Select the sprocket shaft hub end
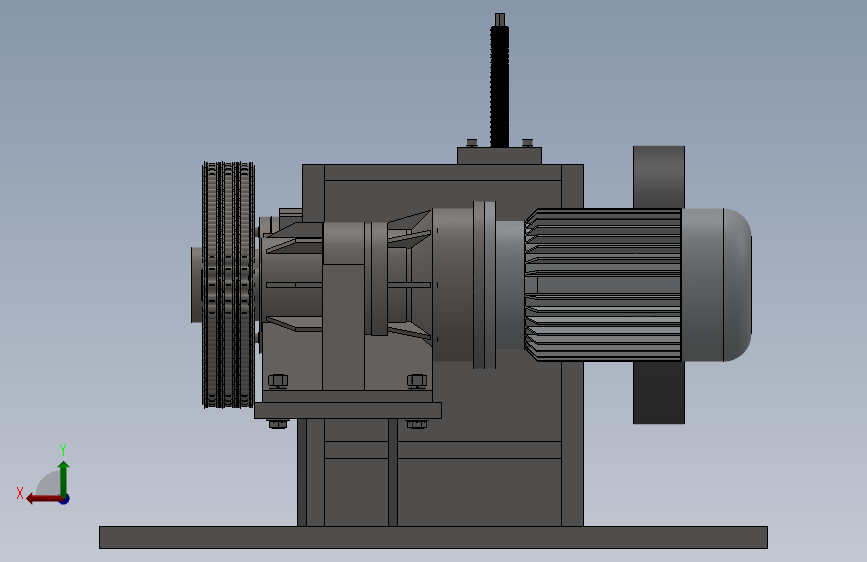This screenshot has height=562, width=867. pyautogui.click(x=196, y=285)
